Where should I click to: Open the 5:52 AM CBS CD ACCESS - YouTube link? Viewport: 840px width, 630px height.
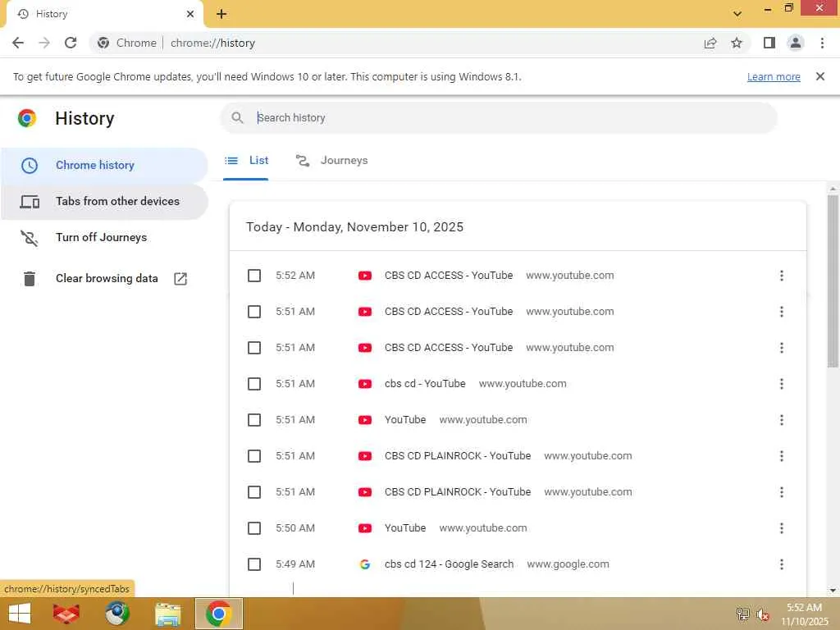[449, 276]
